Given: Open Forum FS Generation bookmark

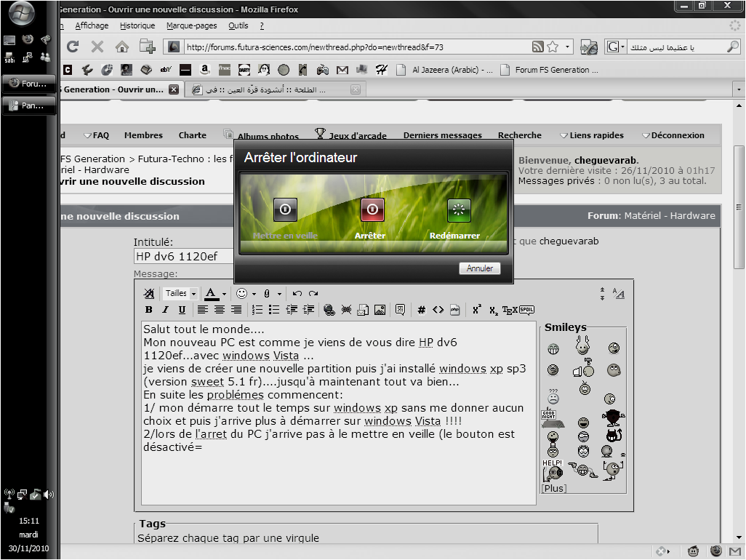Looking at the screenshot, I should coord(550,70).
